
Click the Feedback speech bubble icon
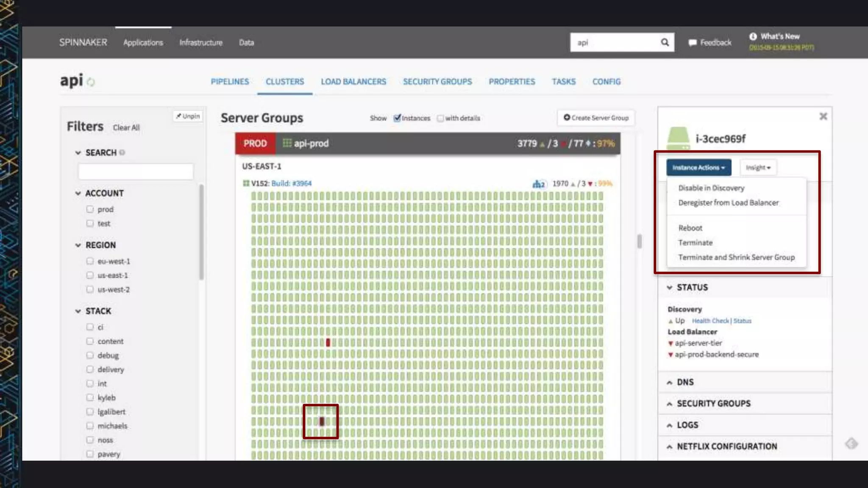693,43
